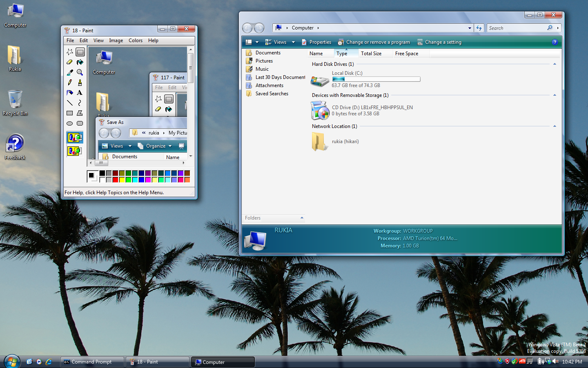Screen dimensions: 588x368
Task: Select the Text tool in Paint
Action: 80,92
